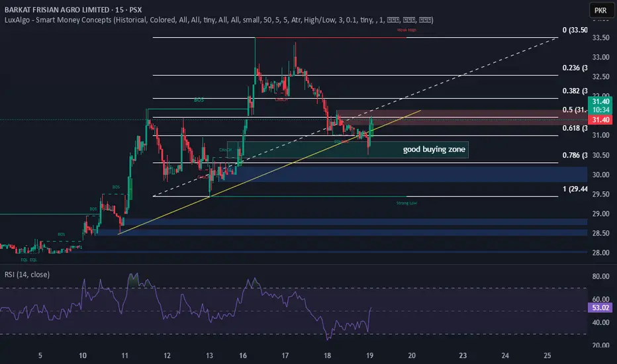Image resolution: width=617 pixels, height=364 pixels.
Task: Click date 20 on the time axis
Action: [412, 356]
